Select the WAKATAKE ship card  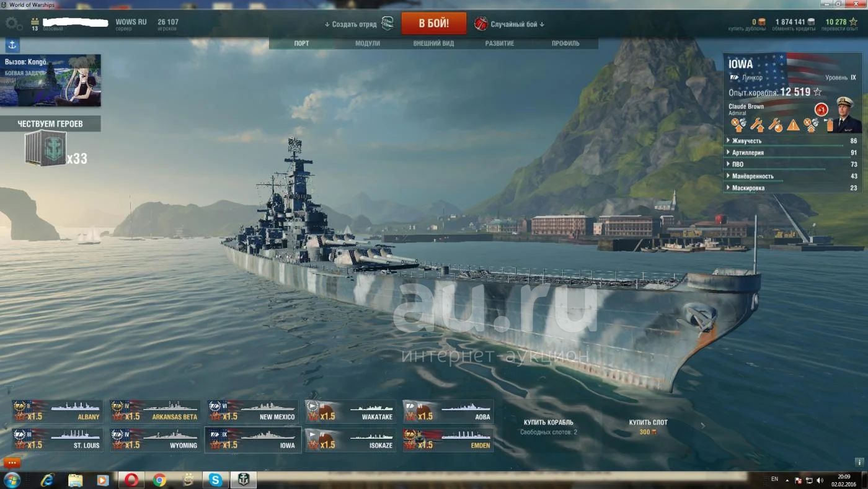click(x=350, y=411)
